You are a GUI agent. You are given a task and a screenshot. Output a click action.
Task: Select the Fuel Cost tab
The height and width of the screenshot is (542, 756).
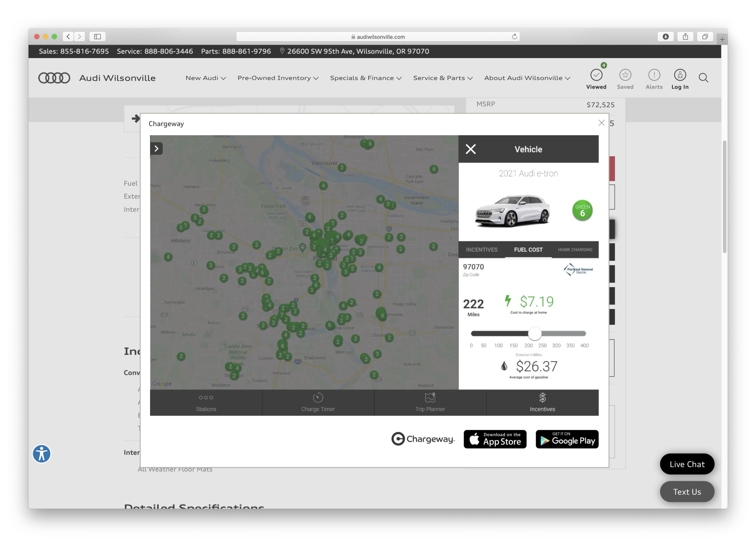(528, 250)
